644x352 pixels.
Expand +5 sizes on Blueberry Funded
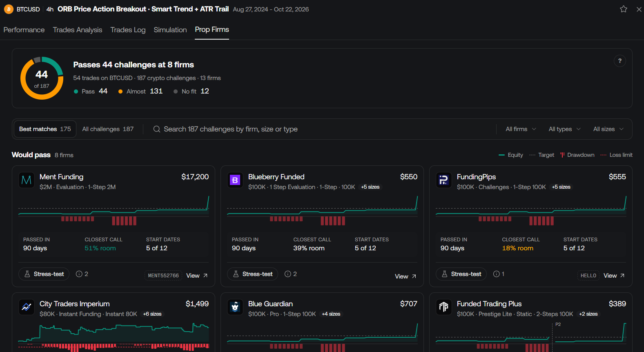pos(370,187)
